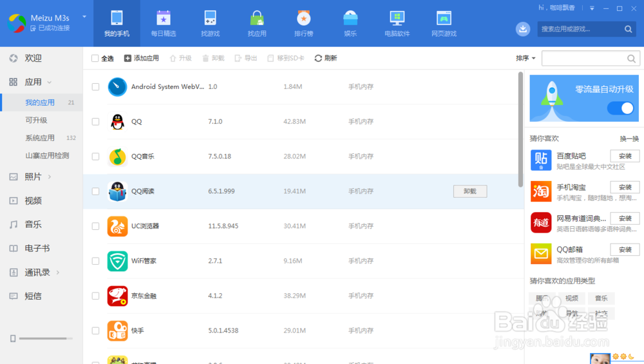Check the Android System WebView row checkbox
The image size is (644, 364).
click(96, 87)
